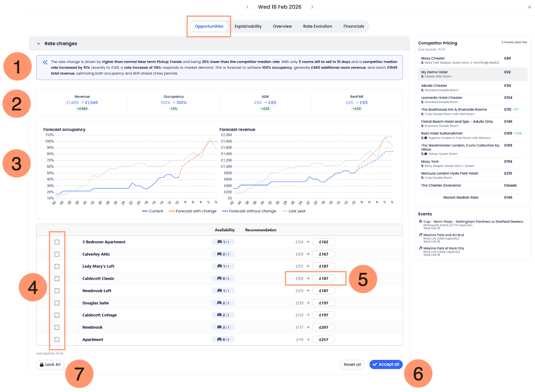Tick the 3 Bedroom Apartment checkbox
Screen dimensions: 535x392
57,242
